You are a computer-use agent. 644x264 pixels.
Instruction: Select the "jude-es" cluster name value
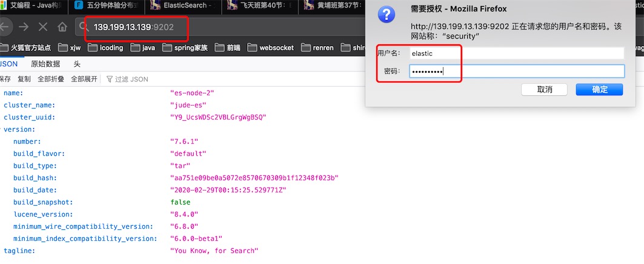click(x=188, y=105)
